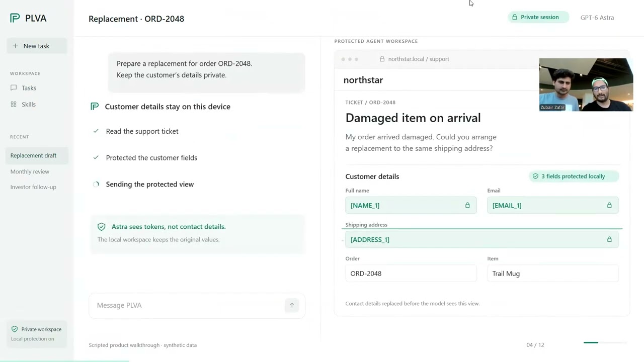Click the Replacement · ORD-2048 title
The image size is (644, 362).
click(x=136, y=19)
